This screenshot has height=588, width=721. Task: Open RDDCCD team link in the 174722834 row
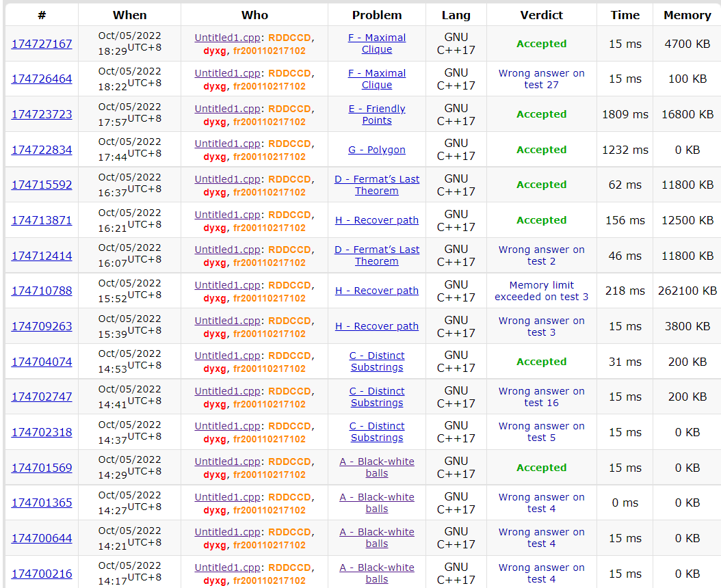[x=289, y=144]
